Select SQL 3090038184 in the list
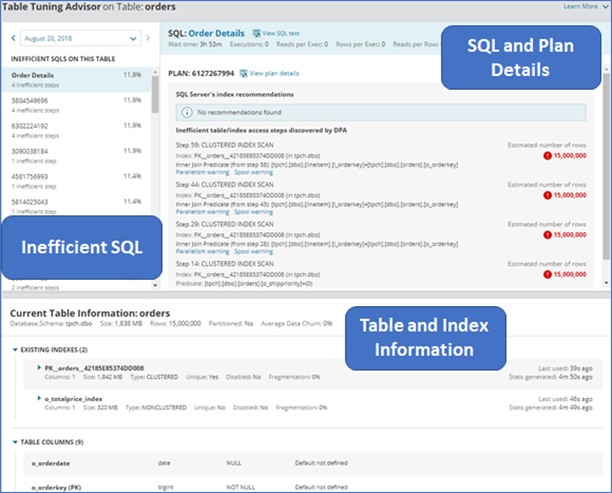 tap(76, 156)
